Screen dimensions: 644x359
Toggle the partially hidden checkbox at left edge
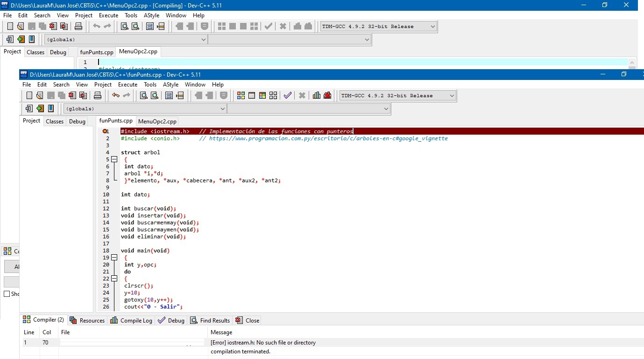pyautogui.click(x=7, y=294)
